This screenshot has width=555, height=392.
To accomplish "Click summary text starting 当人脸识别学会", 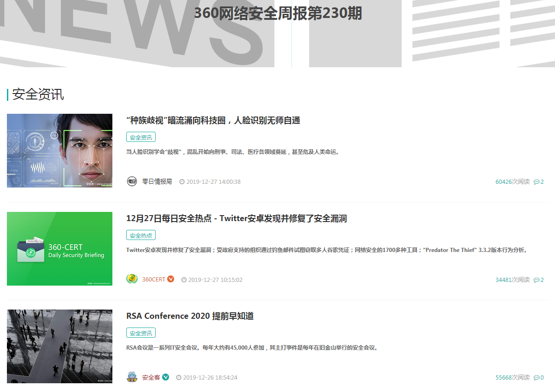I will point(234,152).
